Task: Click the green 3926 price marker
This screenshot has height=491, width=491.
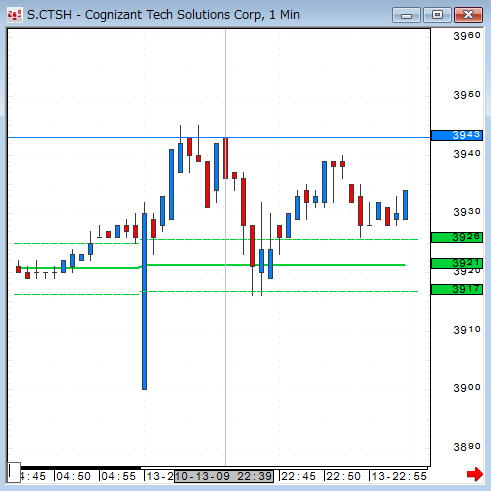Action: point(457,237)
